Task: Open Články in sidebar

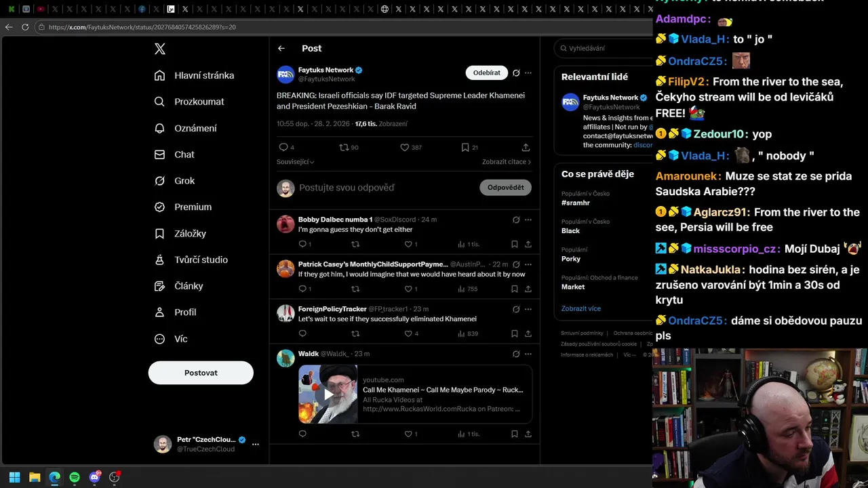Action: [179, 286]
